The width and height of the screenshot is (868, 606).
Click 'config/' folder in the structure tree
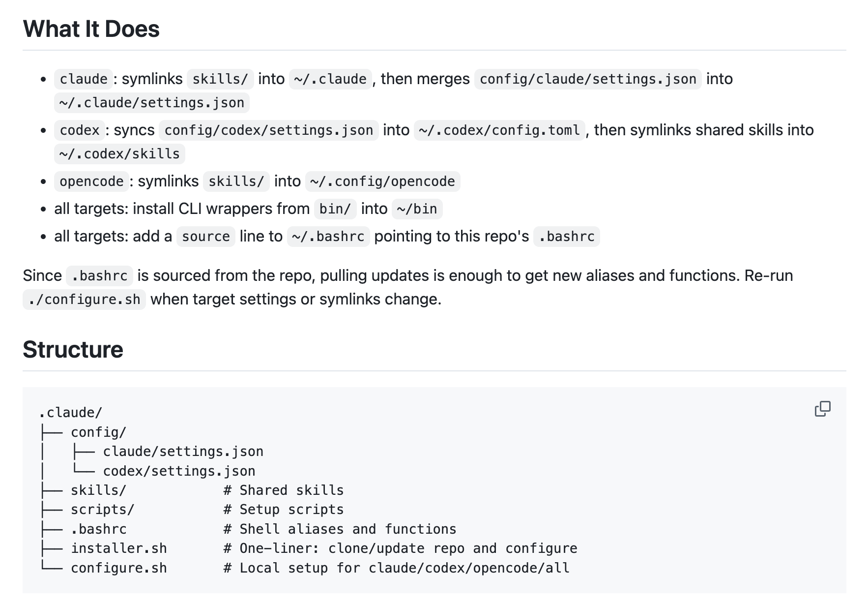(99, 432)
